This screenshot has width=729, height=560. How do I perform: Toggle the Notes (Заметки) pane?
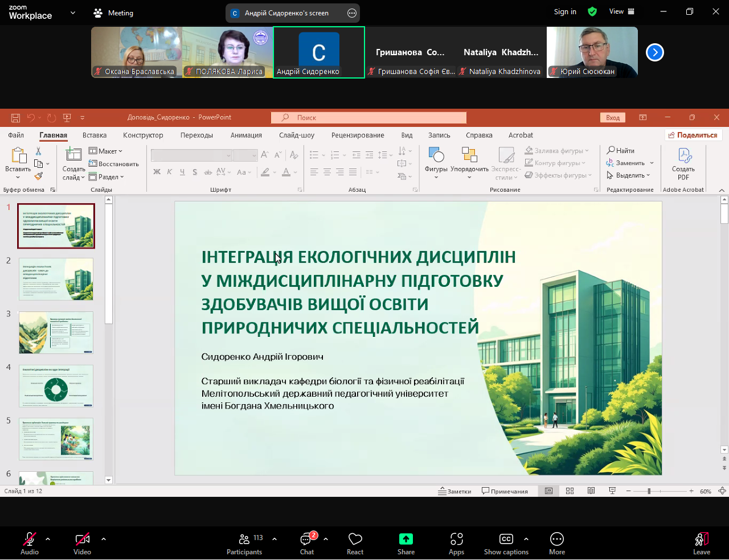(454, 491)
